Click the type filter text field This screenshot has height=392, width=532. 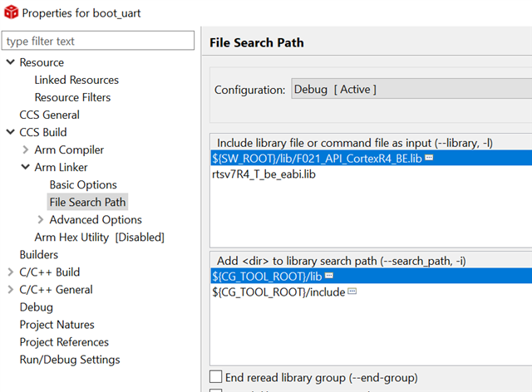98,42
